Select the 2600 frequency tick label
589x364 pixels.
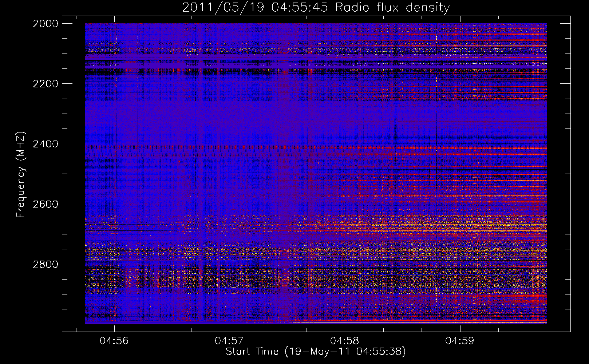point(45,204)
